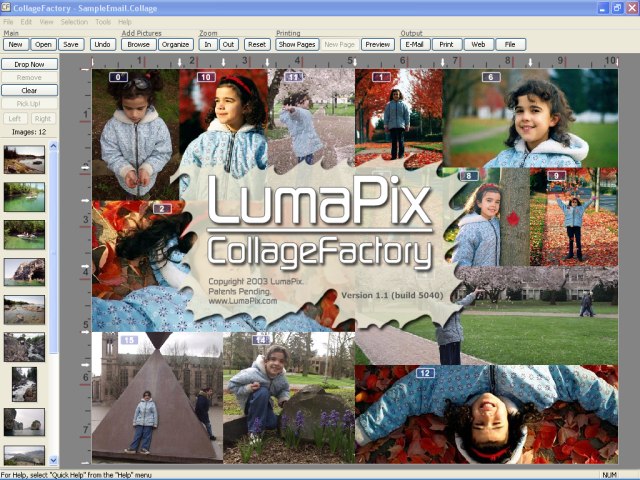Choose the File output button
640x480 pixels.
click(x=510, y=44)
